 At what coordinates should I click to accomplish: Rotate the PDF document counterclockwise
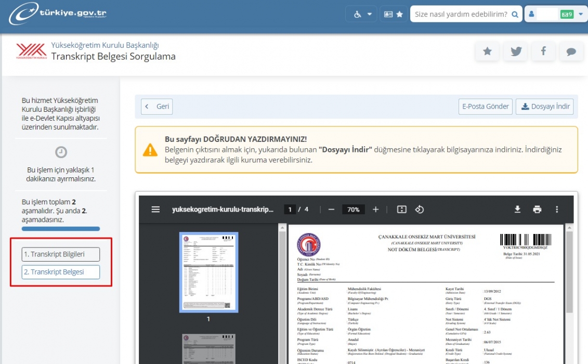[x=419, y=210]
